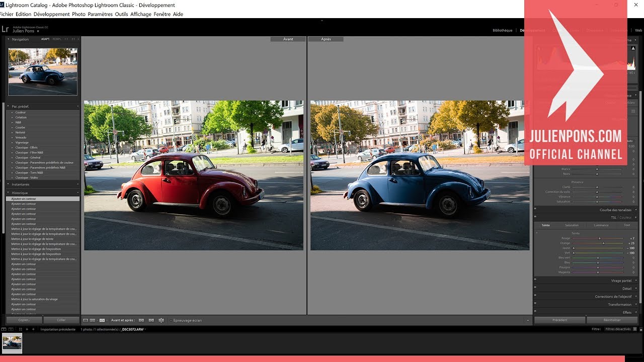Viewport: 644px width, 362px height.
Task: Toggle the Virage partiel panel switch
Action: [535, 280]
